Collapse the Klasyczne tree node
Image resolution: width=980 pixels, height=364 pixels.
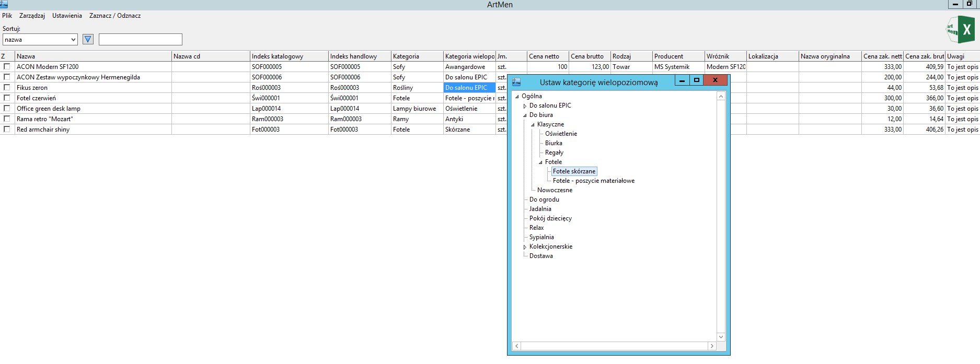533,124
